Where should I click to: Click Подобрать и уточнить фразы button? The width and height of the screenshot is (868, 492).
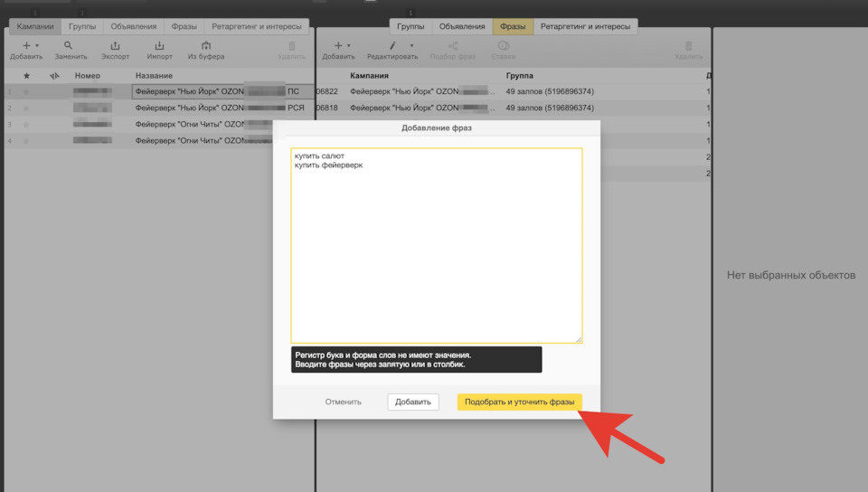[x=519, y=402]
